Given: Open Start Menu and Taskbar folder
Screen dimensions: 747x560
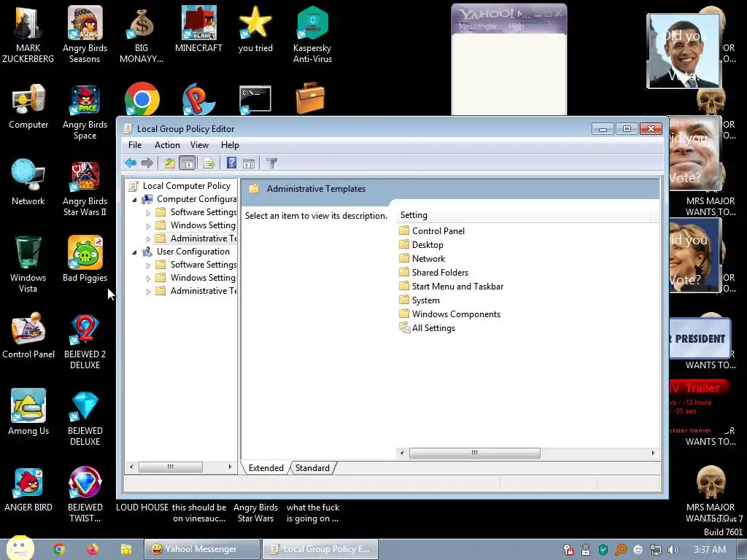Looking at the screenshot, I should [457, 286].
